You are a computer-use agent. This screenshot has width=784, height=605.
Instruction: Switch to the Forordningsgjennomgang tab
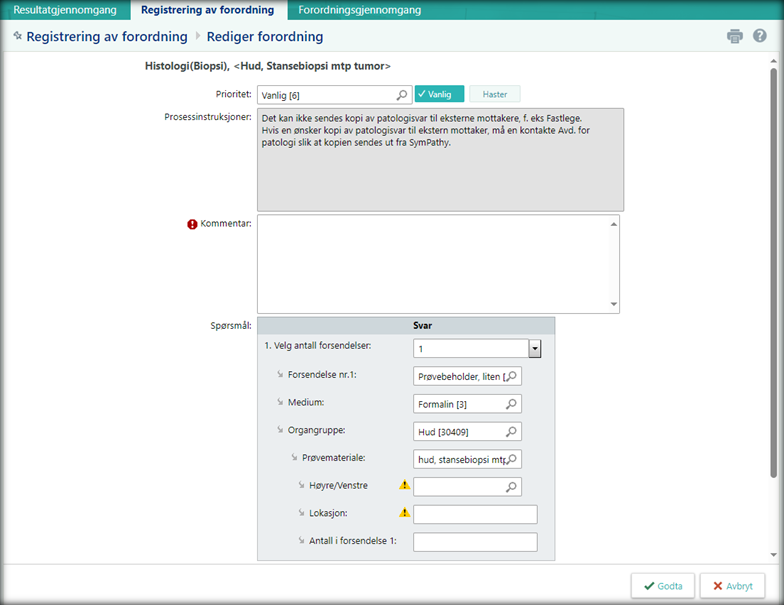pos(360,10)
